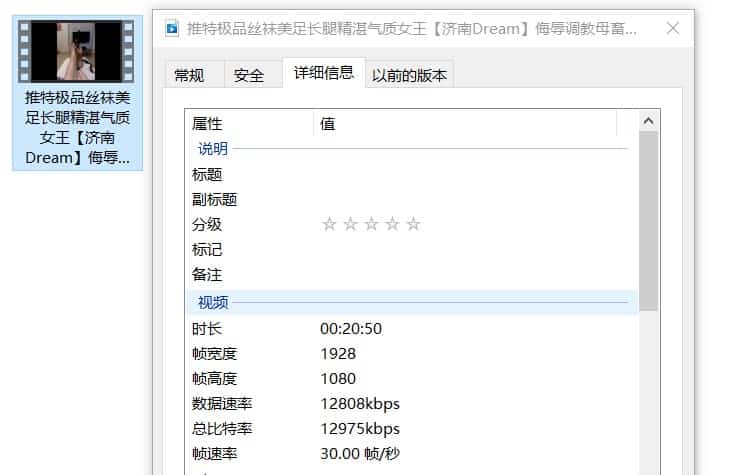Click the 属性 column header

(207, 124)
